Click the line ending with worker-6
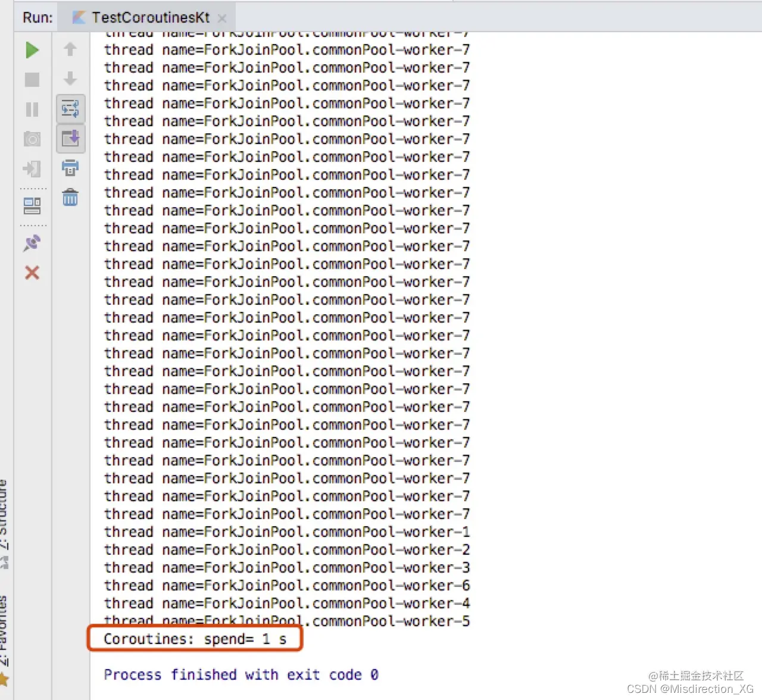Screen dimensions: 762x700 (287, 586)
